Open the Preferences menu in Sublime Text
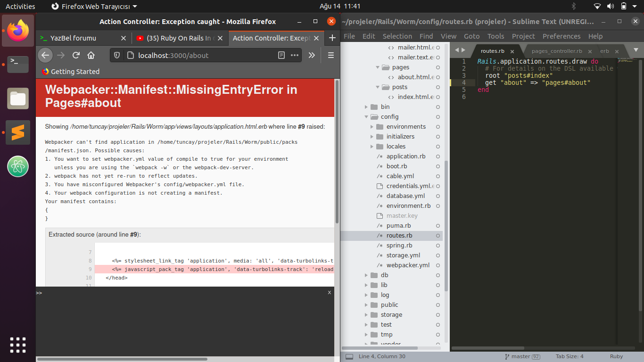This screenshot has height=362, width=644. [561, 36]
